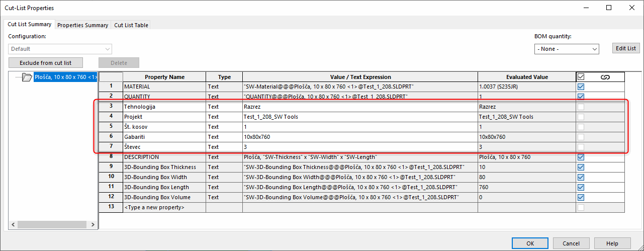Click the link chain icon in column header
The image size is (644, 251).
coord(605,77)
